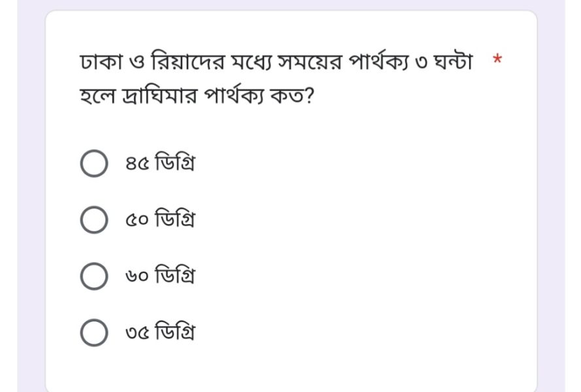Click the word ডিগ্রি beside ৫০
Viewport: 581px width, 392px height.
(174, 220)
